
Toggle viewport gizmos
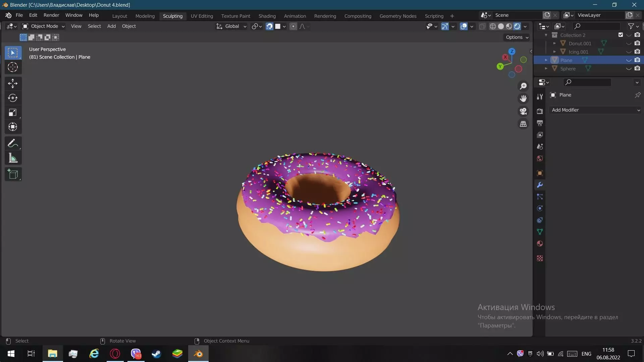pyautogui.click(x=445, y=26)
